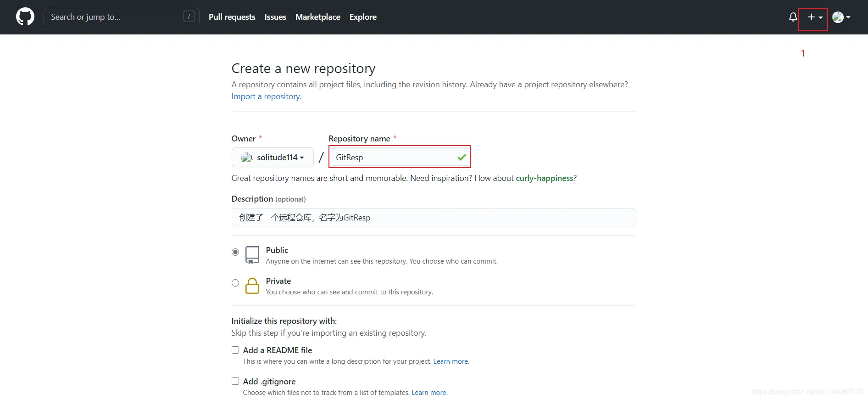Click the Public repository book icon
Image resolution: width=868 pixels, height=400 pixels.
pyautogui.click(x=252, y=255)
